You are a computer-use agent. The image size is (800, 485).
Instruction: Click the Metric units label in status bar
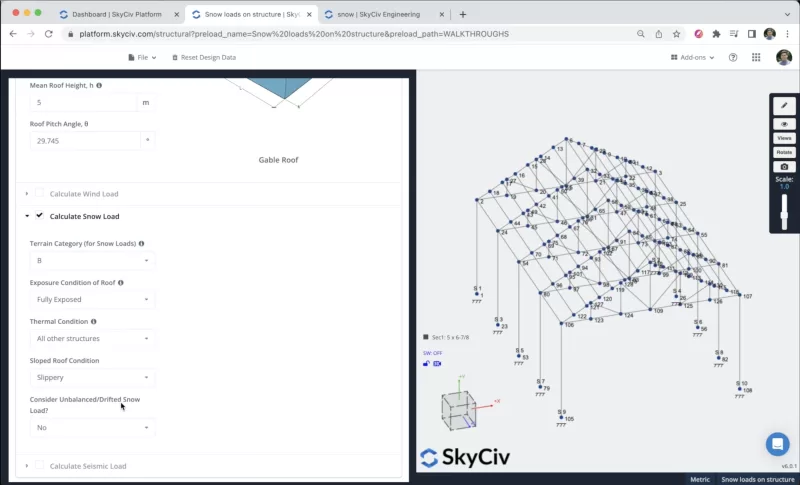(x=699, y=479)
